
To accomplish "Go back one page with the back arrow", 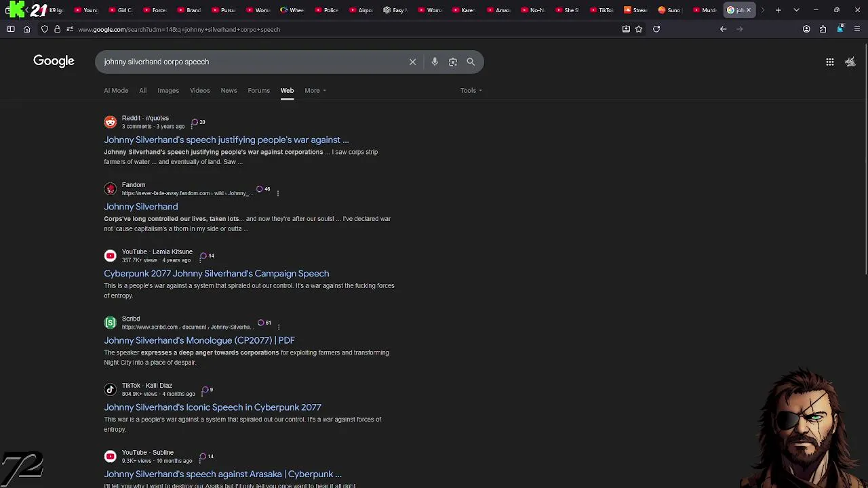I will [723, 29].
